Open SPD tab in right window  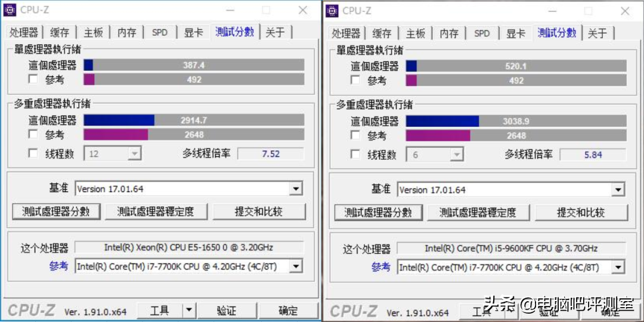482,33
